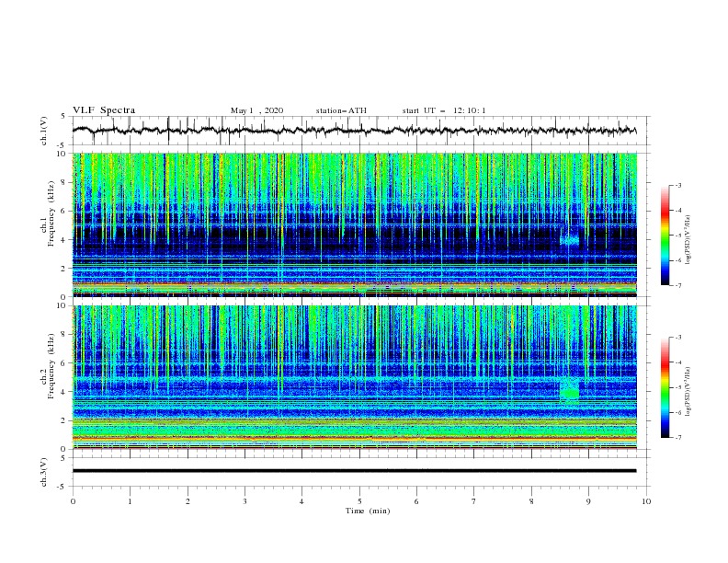
Task: Click the ch.2 spectrogram color scale bar
Action: pos(665,387)
